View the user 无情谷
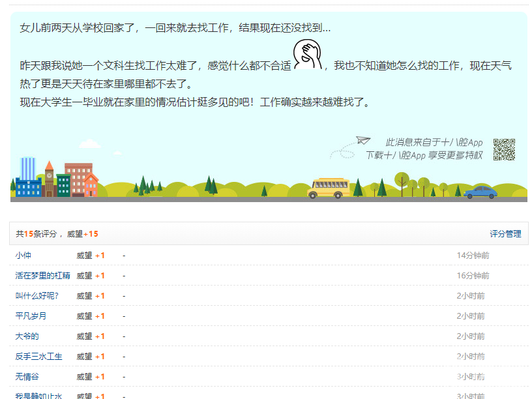The width and height of the screenshot is (532, 399). pos(27,377)
